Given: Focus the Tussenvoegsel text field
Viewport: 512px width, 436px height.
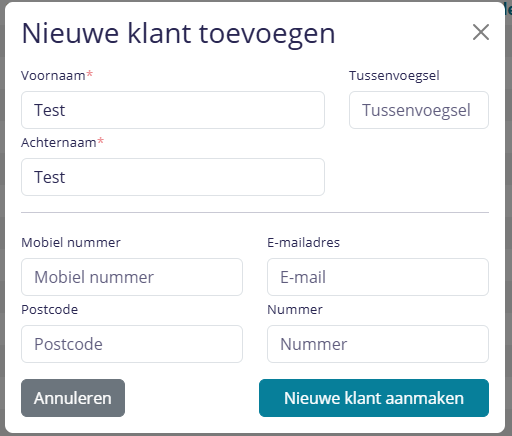Looking at the screenshot, I should [419, 110].
